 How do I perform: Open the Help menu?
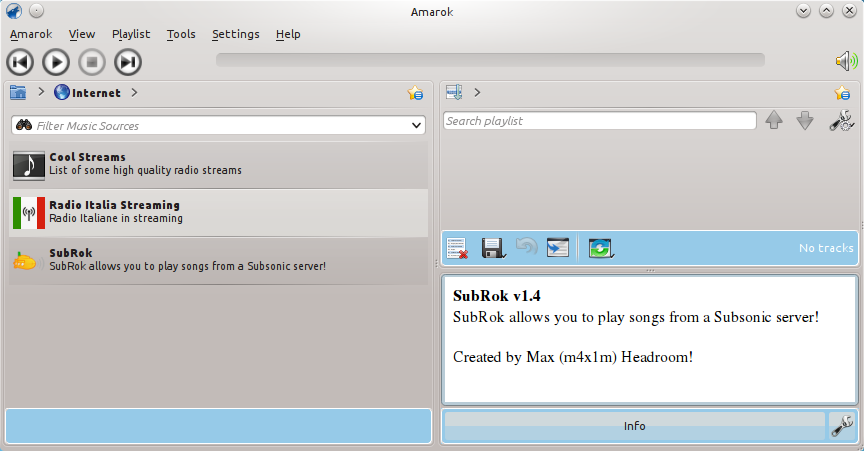[288, 34]
